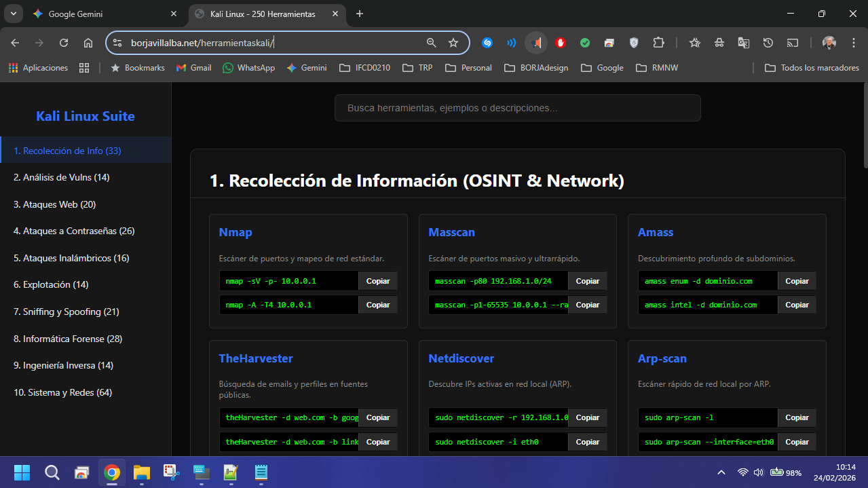868x488 pixels.
Task: Click the Cast screen toolbar icon
Action: click(x=792, y=43)
